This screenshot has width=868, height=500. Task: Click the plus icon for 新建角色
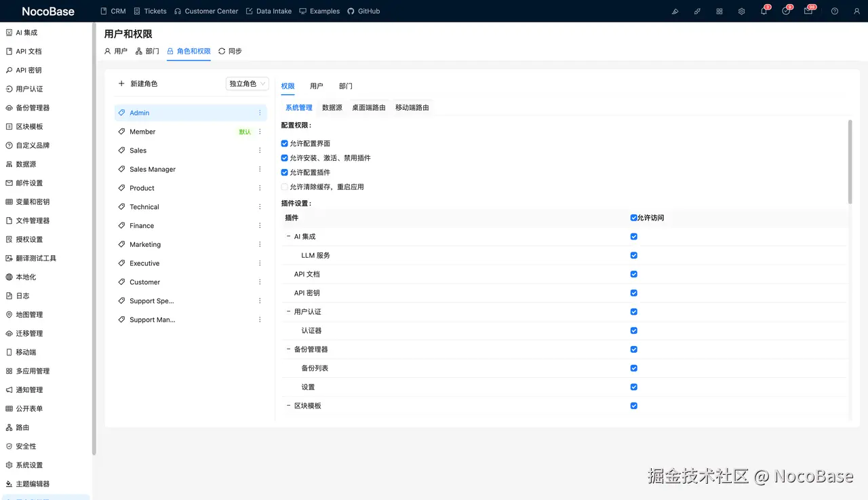point(121,83)
